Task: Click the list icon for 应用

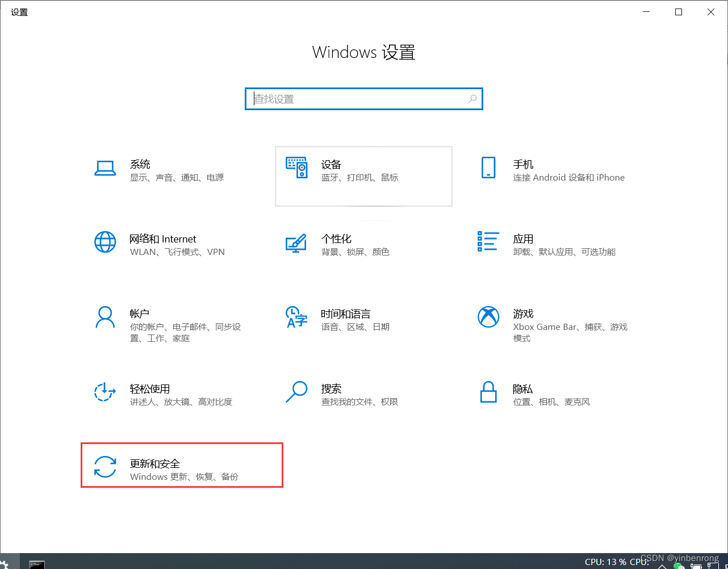Action: (488, 241)
